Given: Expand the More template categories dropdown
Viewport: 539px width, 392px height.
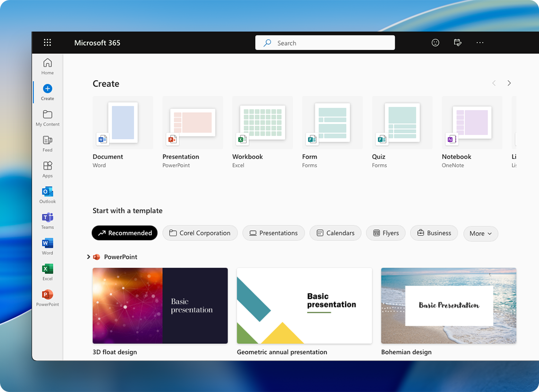Looking at the screenshot, I should (480, 234).
